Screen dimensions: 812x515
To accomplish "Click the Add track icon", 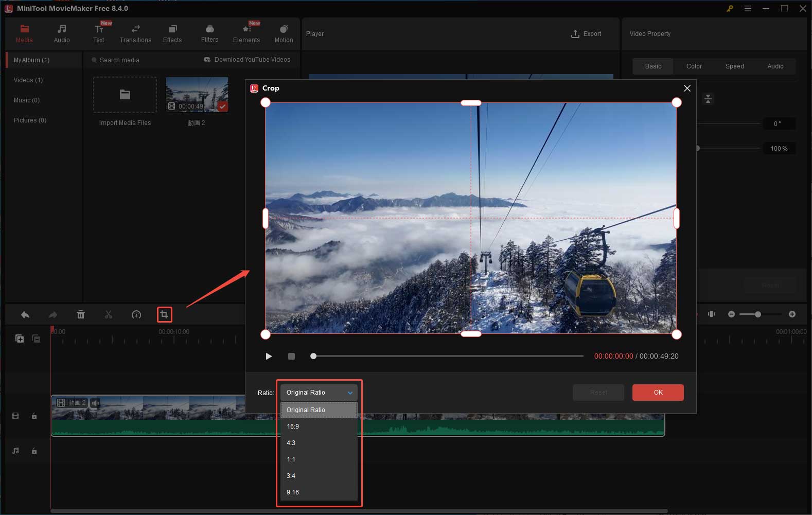I will tap(20, 339).
